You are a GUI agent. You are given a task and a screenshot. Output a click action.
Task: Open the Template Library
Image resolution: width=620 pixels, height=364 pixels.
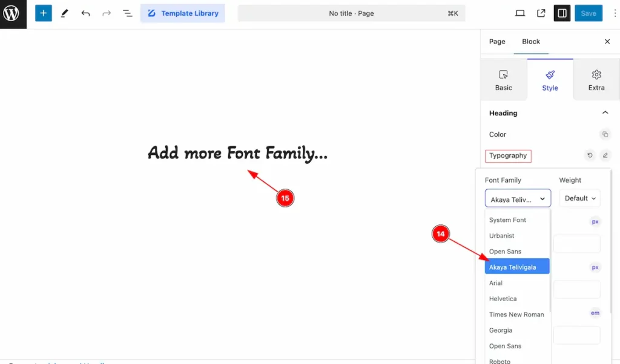[183, 13]
